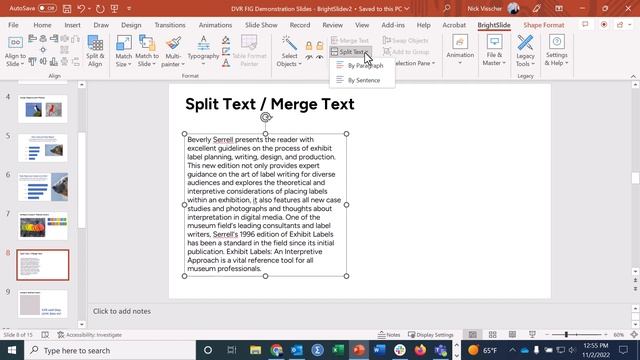Select slide 4 thumbnail
Screen dimensions: 640x360
42,109
